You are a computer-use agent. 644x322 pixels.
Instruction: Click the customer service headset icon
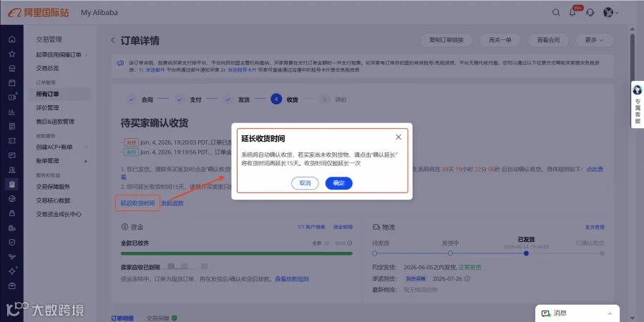click(590, 12)
